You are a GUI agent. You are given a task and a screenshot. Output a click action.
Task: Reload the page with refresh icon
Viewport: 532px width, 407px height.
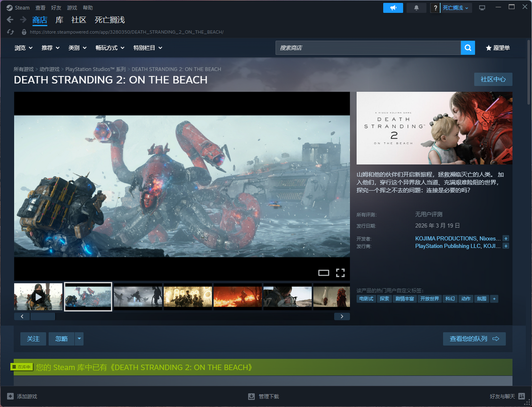point(11,32)
